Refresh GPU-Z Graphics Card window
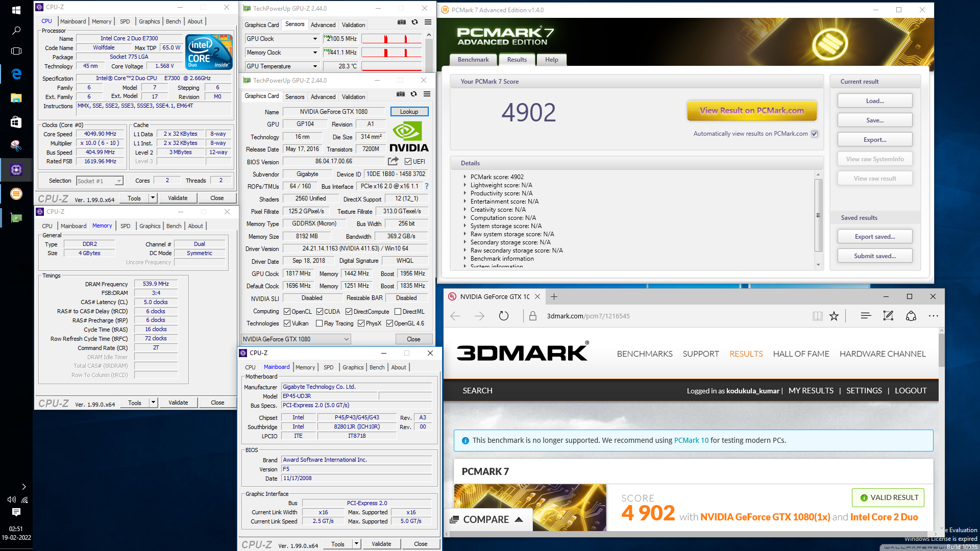This screenshot has height=551, width=980. pyautogui.click(x=414, y=94)
